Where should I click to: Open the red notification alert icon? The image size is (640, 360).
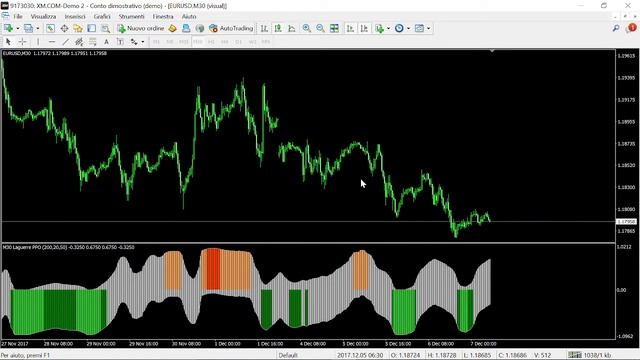(x=631, y=28)
